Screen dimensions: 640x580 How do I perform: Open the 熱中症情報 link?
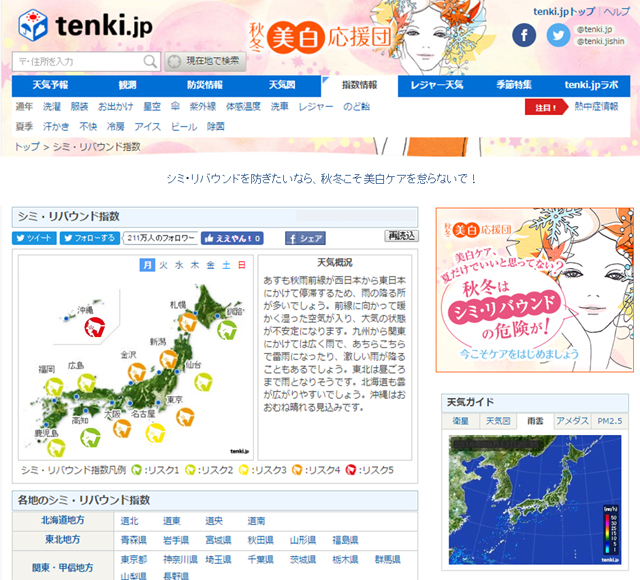point(595,106)
